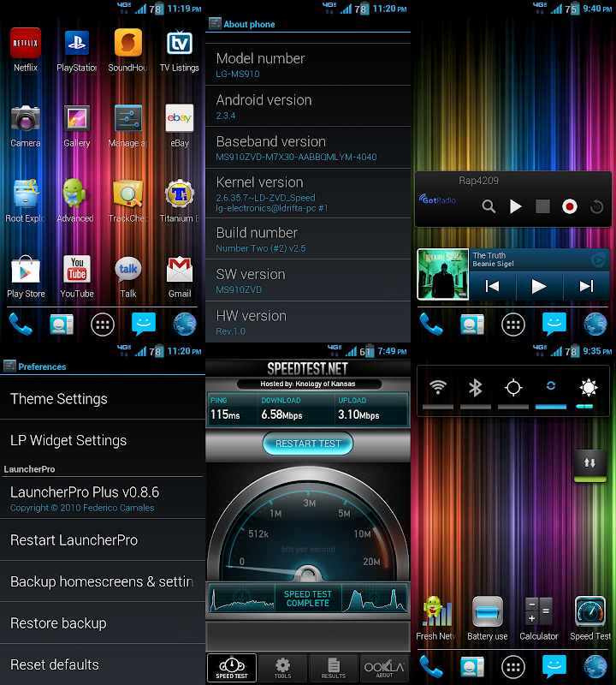Open the browser globe in dock below Gmail
616x685 pixels.
185,325
